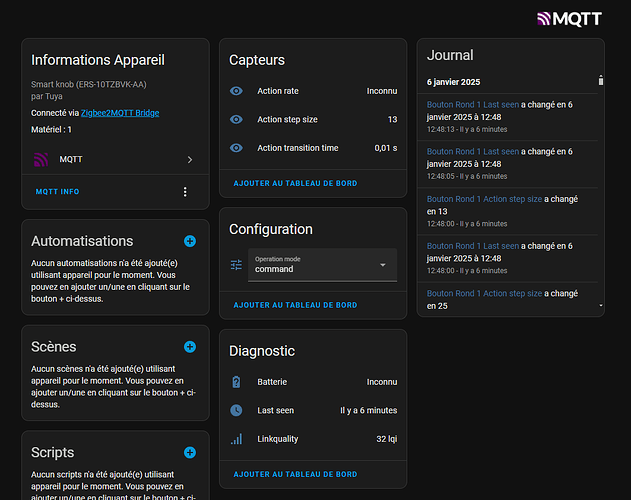Click the eye icon beside Action transition time
This screenshot has width=631, height=500.
coord(236,148)
